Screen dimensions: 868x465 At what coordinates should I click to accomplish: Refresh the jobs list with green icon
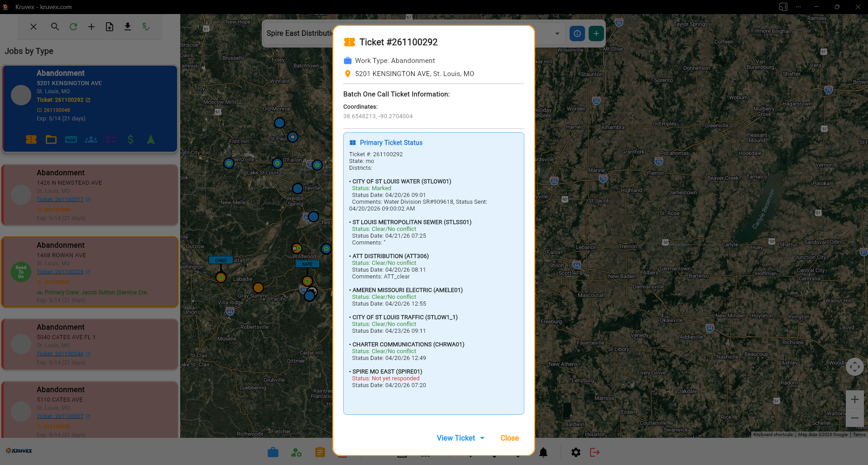pos(73,27)
